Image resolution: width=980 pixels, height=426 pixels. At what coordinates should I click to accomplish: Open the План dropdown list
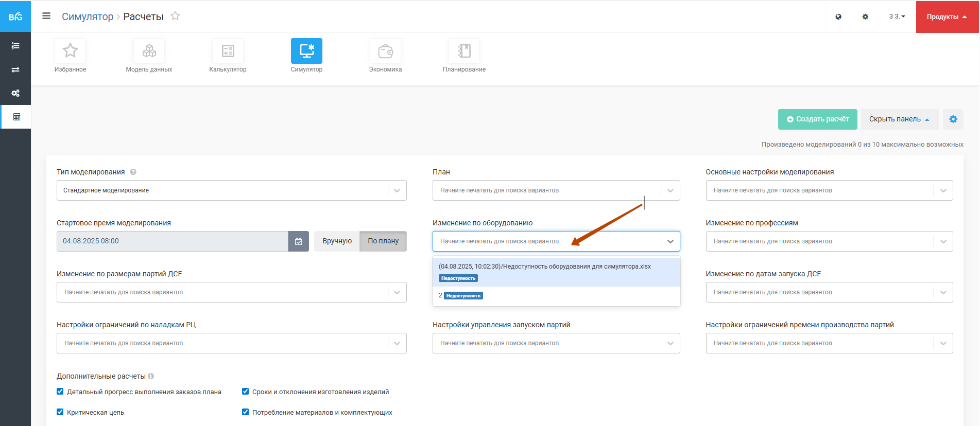pyautogui.click(x=670, y=190)
